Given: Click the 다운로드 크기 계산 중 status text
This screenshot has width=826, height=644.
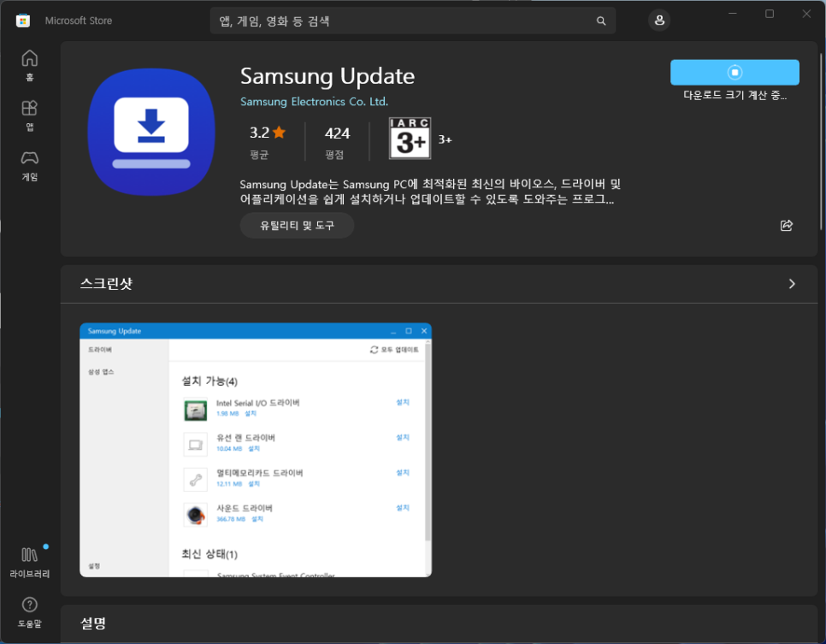Looking at the screenshot, I should pos(735,96).
